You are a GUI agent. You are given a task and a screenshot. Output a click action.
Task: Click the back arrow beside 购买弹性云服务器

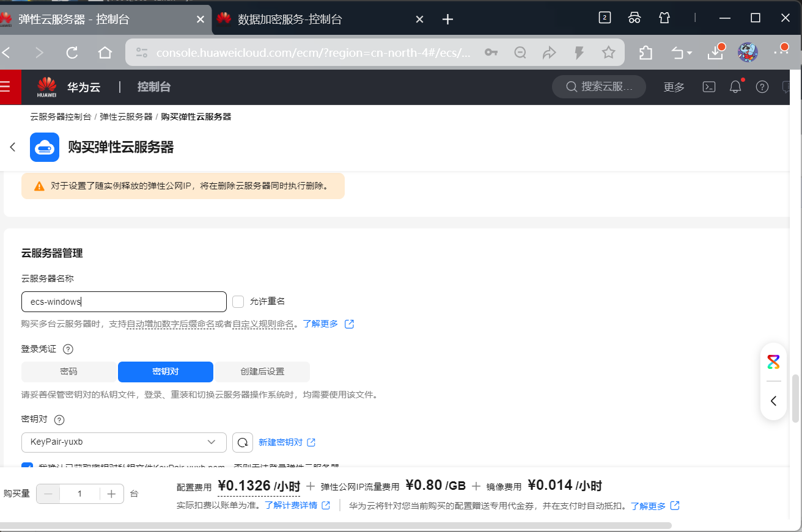[x=12, y=147]
